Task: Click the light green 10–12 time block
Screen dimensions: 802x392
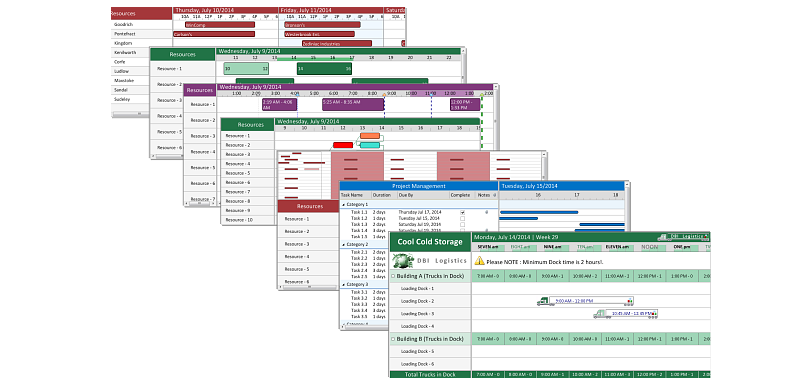Action: 246,69
